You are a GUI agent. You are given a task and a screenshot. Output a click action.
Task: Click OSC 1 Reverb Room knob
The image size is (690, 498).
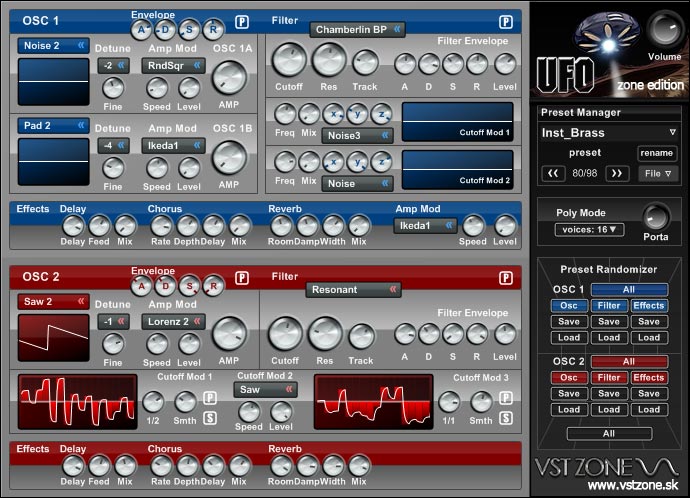(282, 226)
